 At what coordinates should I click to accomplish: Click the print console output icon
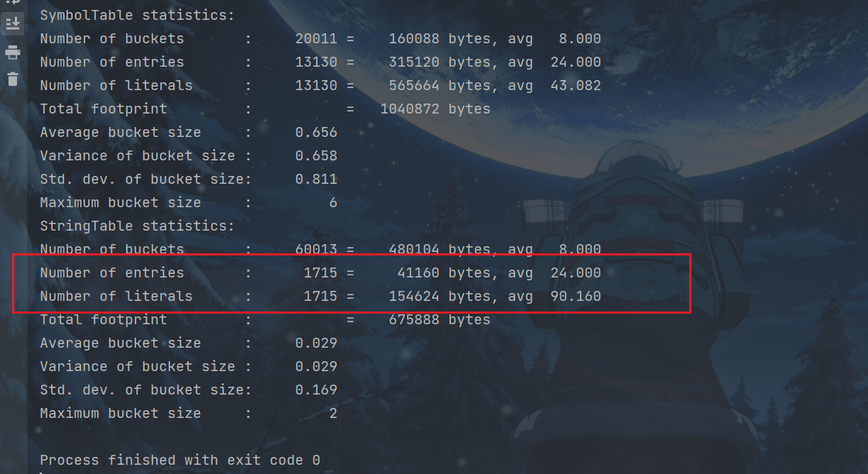(13, 53)
